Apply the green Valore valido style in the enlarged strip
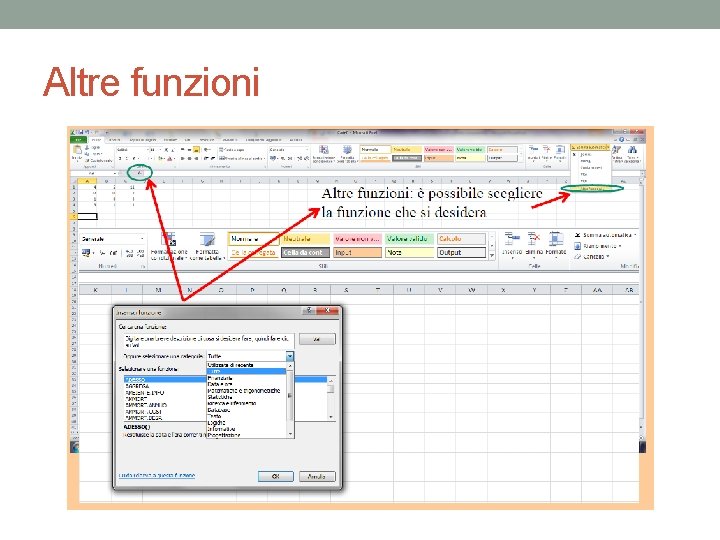Screen dimensions: 720x540 409,239
